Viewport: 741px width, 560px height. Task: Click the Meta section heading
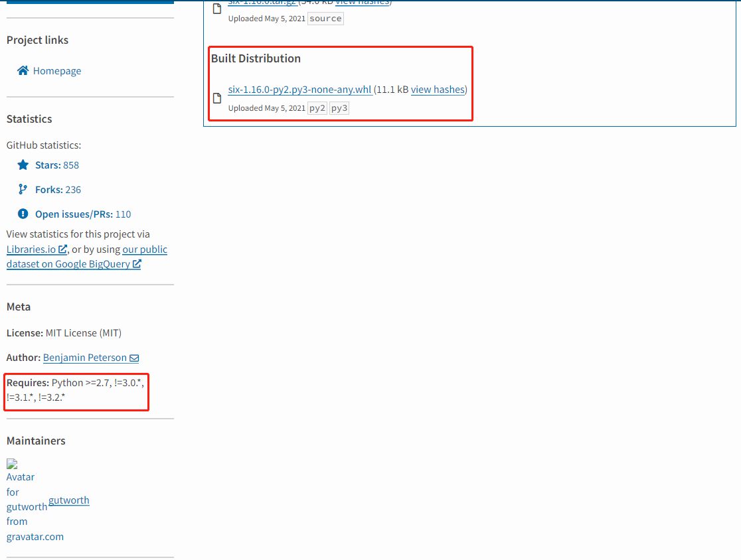pyautogui.click(x=19, y=307)
